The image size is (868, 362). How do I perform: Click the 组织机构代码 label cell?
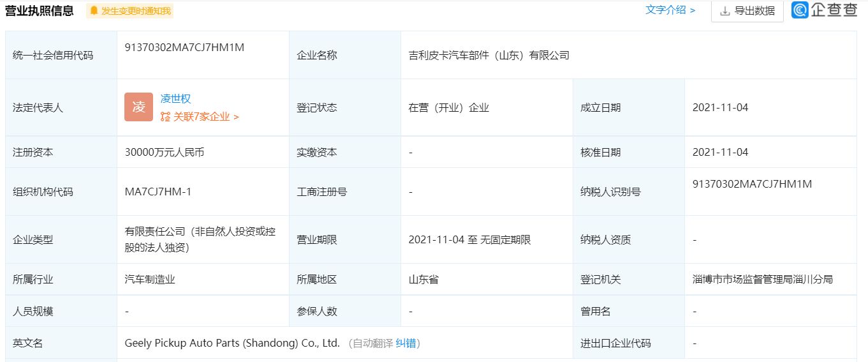click(61, 192)
